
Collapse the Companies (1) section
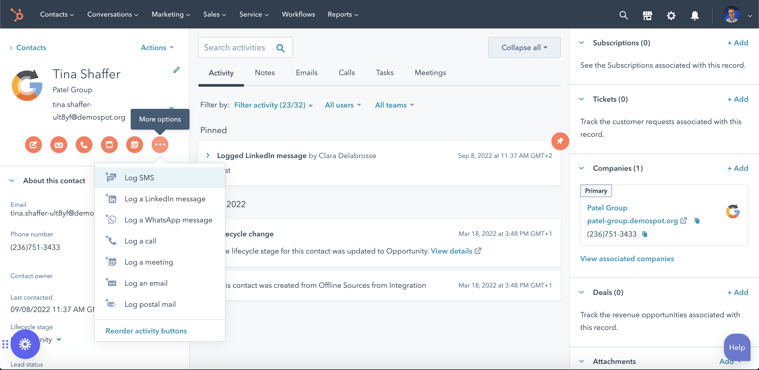pyautogui.click(x=582, y=169)
